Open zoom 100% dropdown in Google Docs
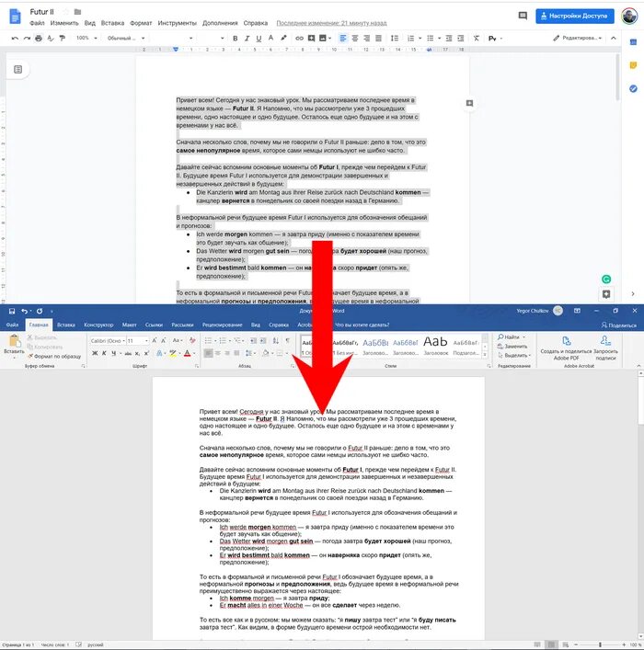The height and width of the screenshot is (650, 644). pyautogui.click(x=86, y=38)
